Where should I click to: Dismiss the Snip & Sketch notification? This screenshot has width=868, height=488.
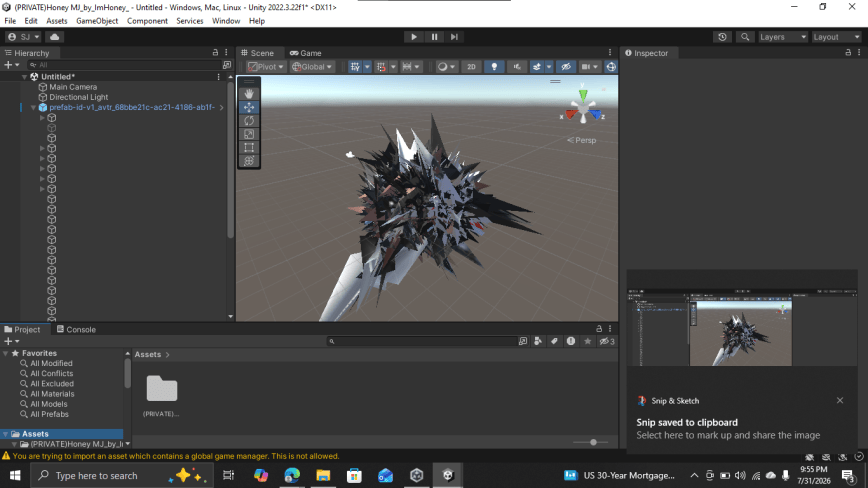[x=840, y=401]
